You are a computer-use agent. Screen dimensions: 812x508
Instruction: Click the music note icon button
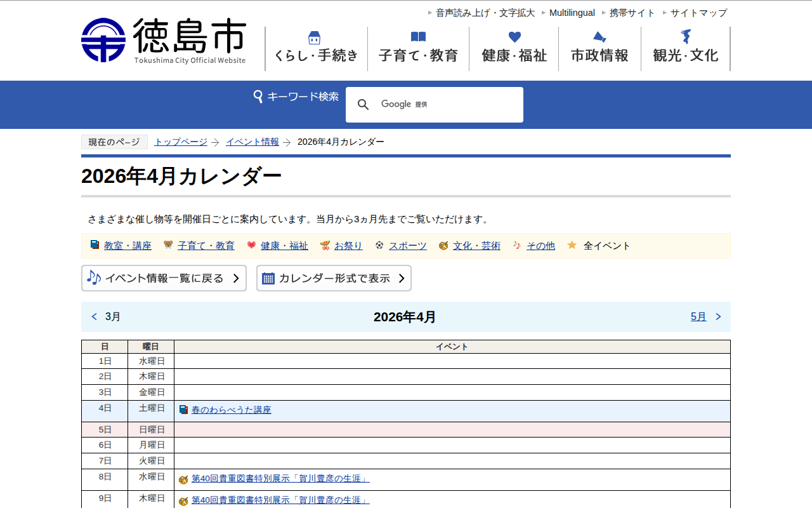click(94, 278)
